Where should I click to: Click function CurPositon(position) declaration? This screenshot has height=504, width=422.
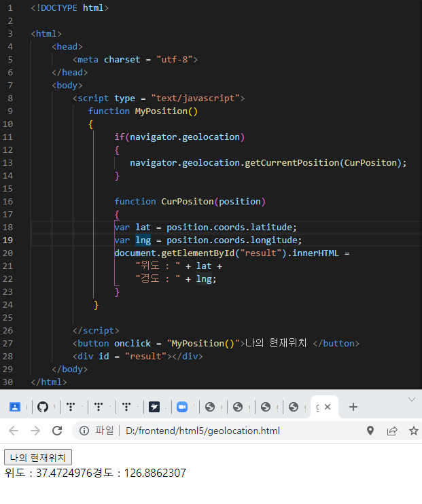tap(190, 202)
